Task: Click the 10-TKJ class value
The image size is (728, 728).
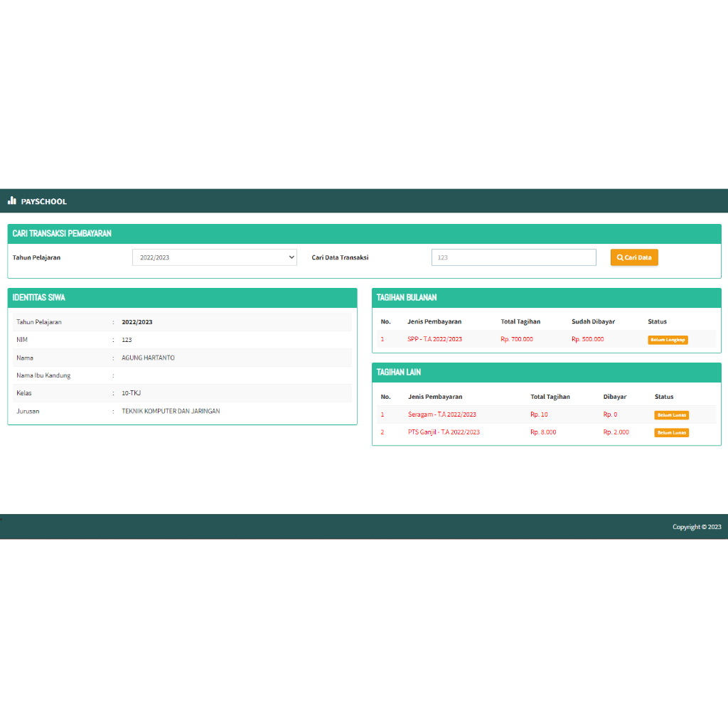Action: coord(131,392)
